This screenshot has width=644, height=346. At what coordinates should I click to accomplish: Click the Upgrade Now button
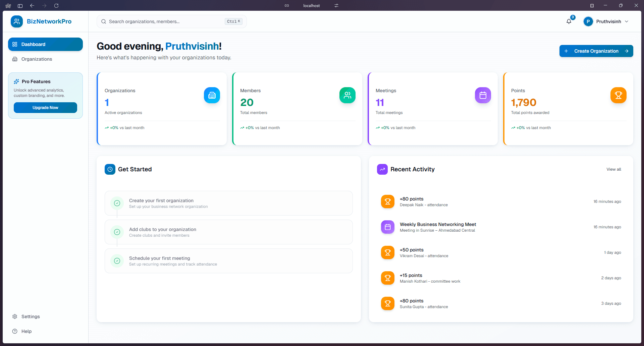pyautogui.click(x=45, y=108)
